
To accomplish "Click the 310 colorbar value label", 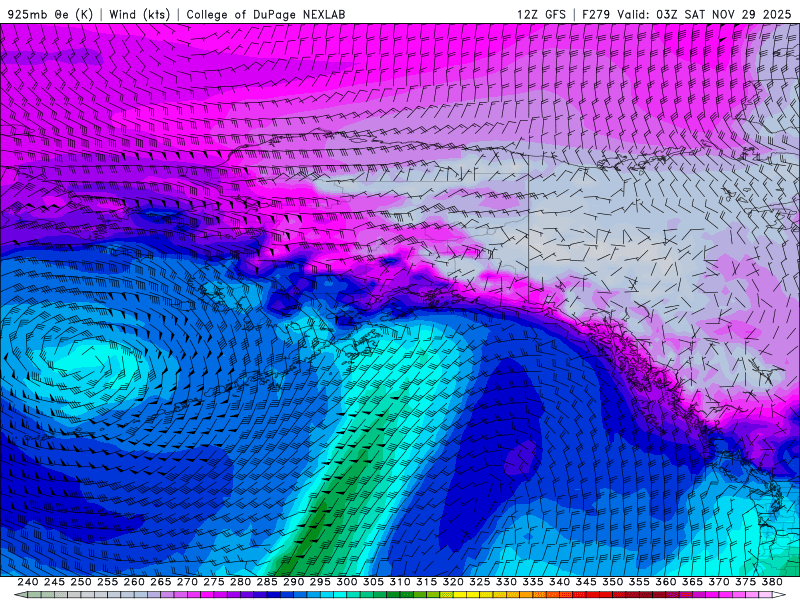I will (x=399, y=582).
